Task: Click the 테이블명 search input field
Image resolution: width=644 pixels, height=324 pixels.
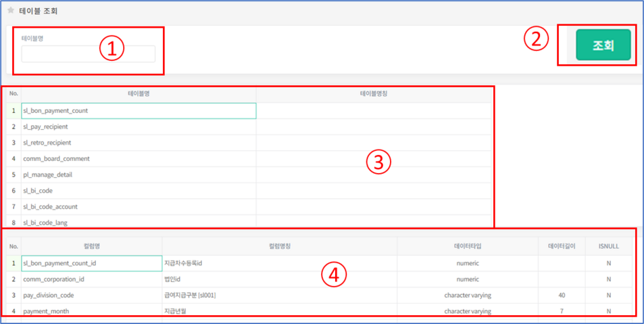Action: pyautogui.click(x=88, y=54)
